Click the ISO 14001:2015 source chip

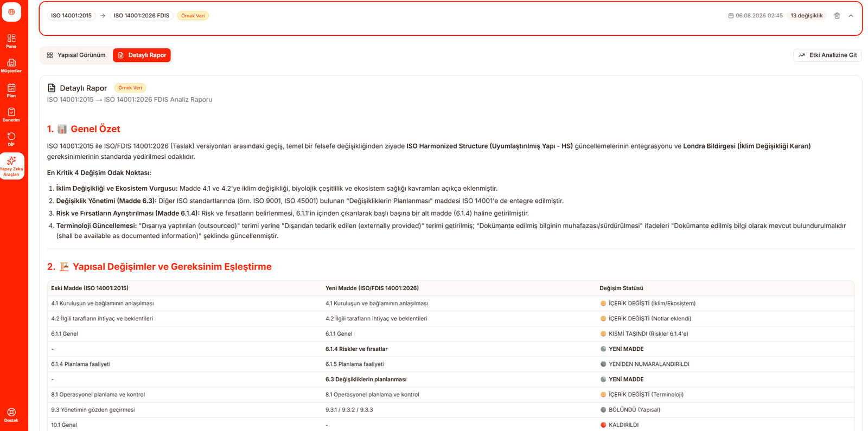pyautogui.click(x=71, y=16)
